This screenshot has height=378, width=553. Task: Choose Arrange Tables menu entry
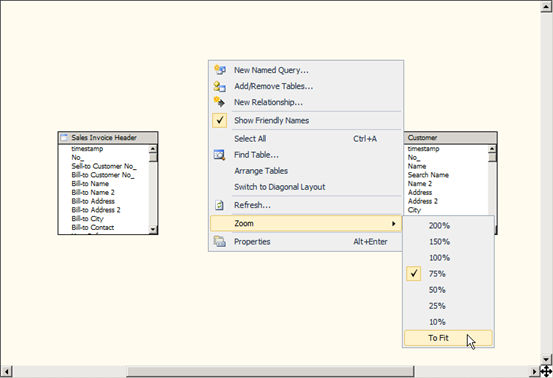click(306, 171)
